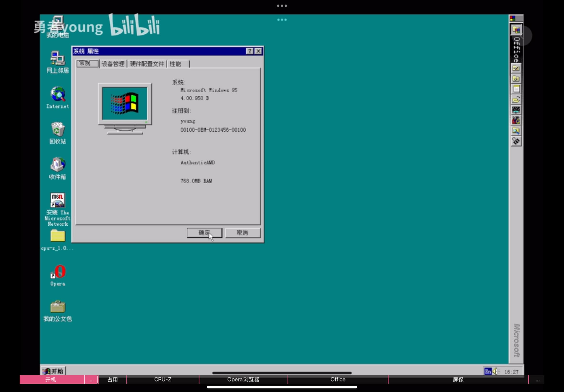The width and height of the screenshot is (564, 392).
Task: Select the My Briefcase (我的公文包) icon
Action: (58, 311)
